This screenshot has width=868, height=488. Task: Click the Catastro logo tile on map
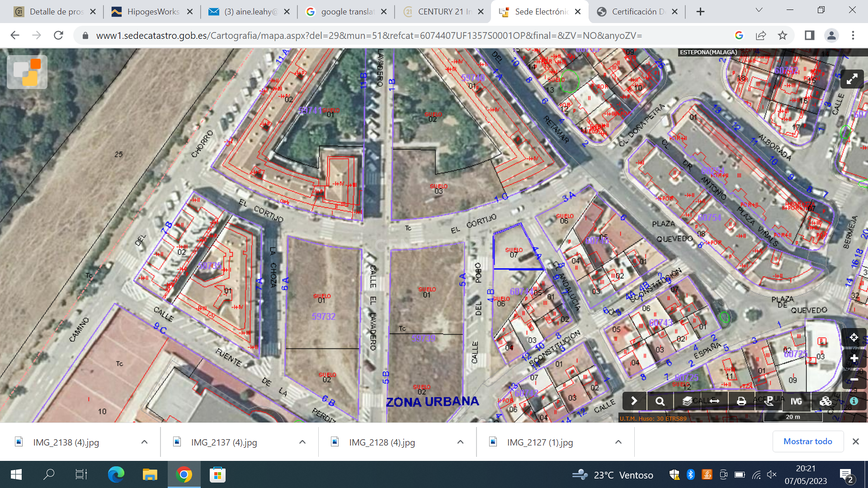(27, 72)
